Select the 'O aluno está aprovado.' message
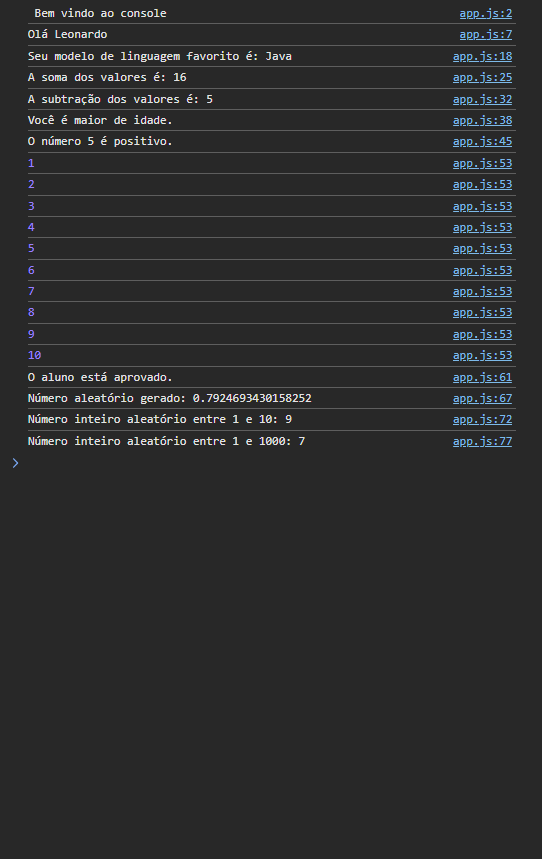 [100, 377]
